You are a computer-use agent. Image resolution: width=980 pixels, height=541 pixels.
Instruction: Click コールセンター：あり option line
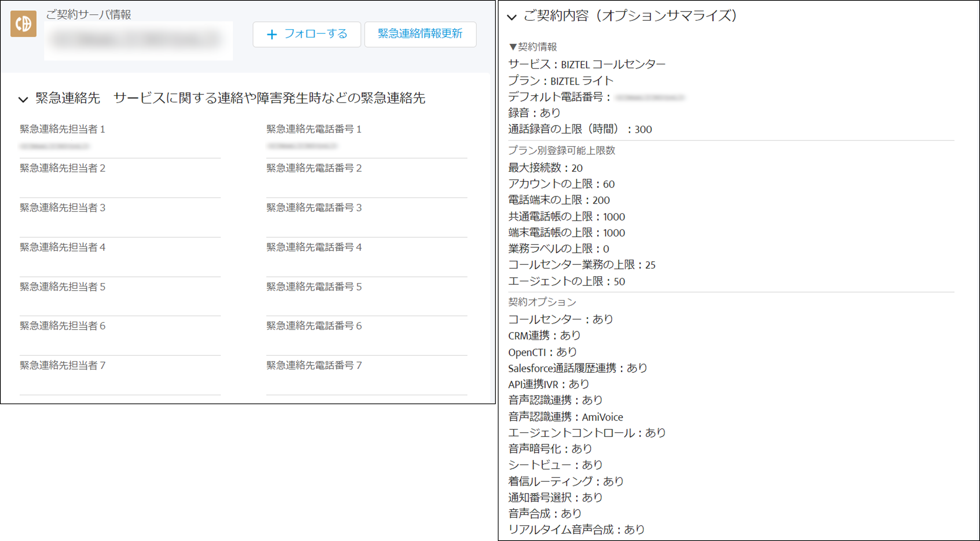pyautogui.click(x=561, y=319)
